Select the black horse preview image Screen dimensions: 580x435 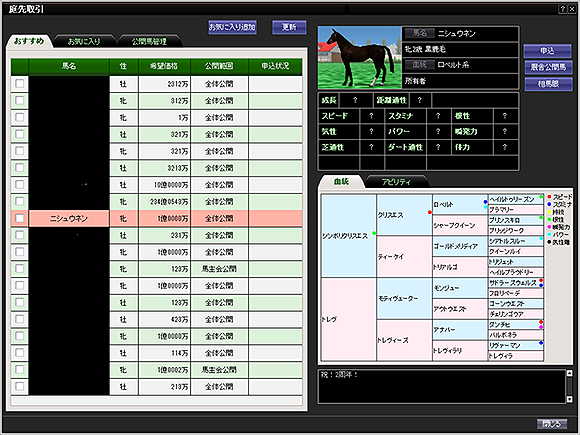[359, 58]
